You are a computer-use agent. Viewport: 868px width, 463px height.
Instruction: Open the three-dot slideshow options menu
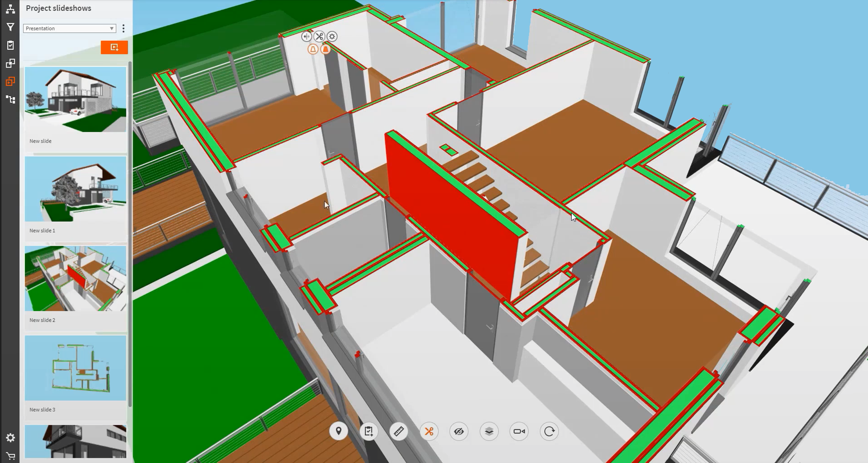[124, 29]
